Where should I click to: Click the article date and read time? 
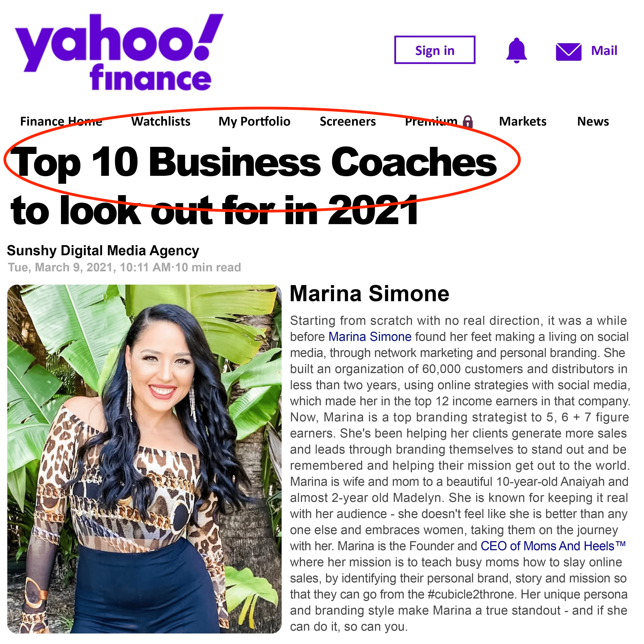(x=124, y=267)
